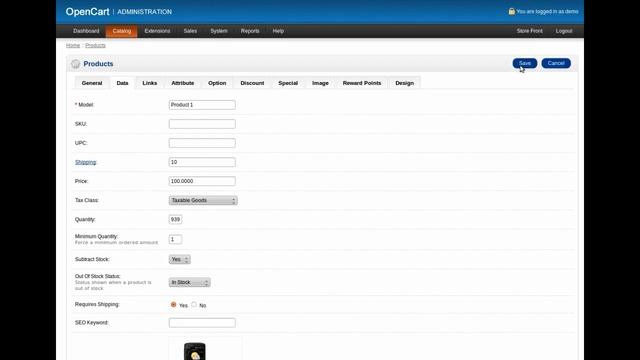Focus the UPC input field

tap(202, 143)
